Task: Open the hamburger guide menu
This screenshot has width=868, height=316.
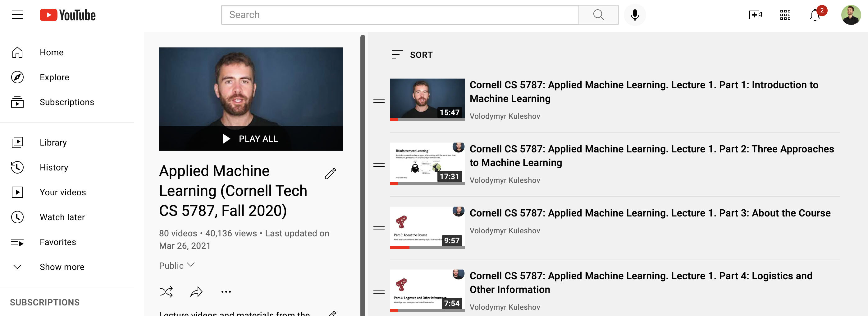Action: pos(17,15)
